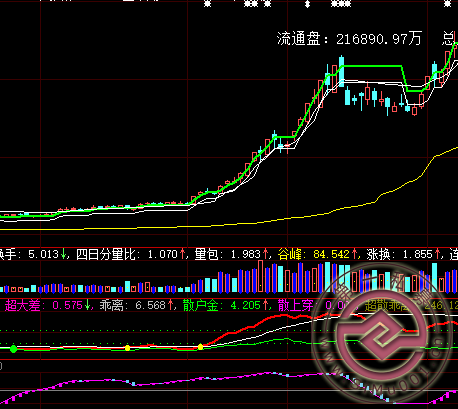The height and width of the screenshot is (409, 458).
Task: Click the yellow signal dot nearest the green dot
Action: click(x=127, y=348)
